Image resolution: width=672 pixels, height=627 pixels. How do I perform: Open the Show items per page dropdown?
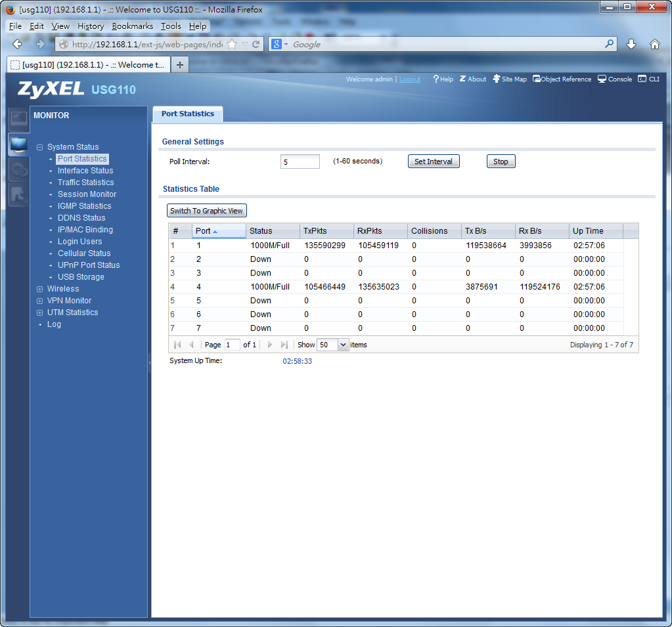342,345
